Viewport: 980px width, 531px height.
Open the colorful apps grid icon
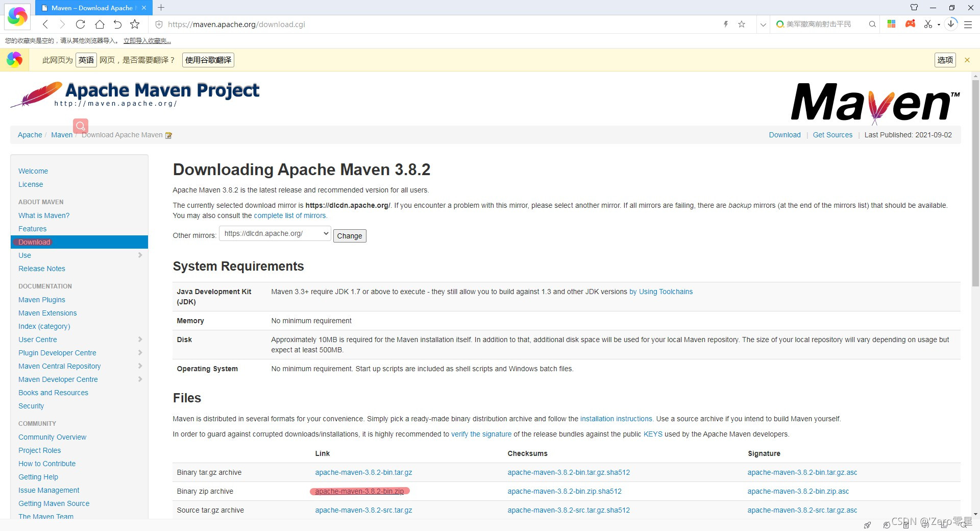click(x=892, y=23)
